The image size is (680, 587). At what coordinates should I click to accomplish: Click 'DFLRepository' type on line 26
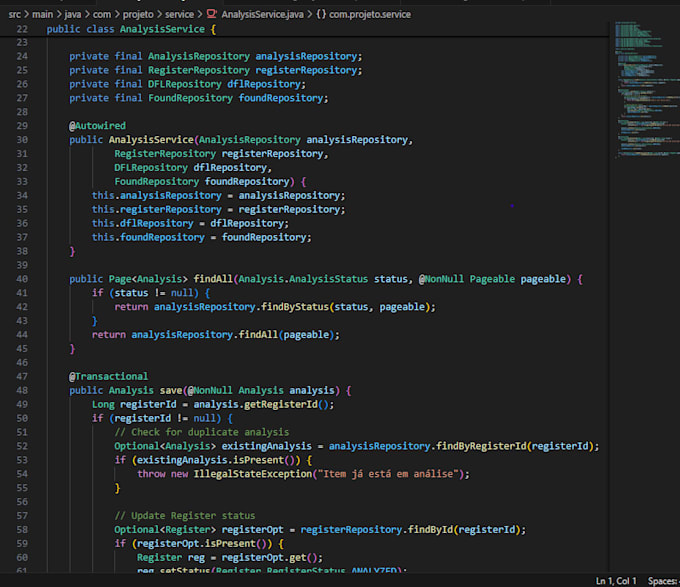click(x=185, y=84)
